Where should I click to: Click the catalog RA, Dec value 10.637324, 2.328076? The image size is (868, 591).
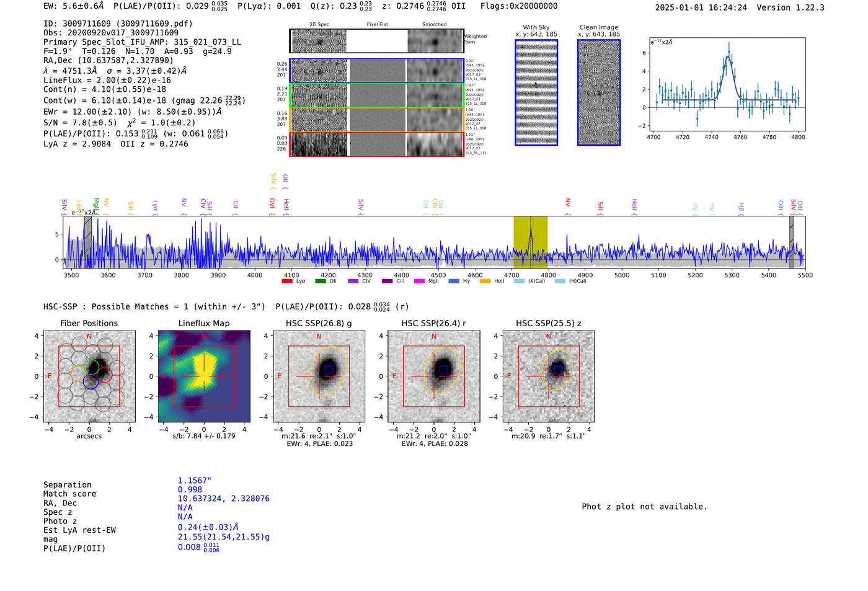click(224, 499)
